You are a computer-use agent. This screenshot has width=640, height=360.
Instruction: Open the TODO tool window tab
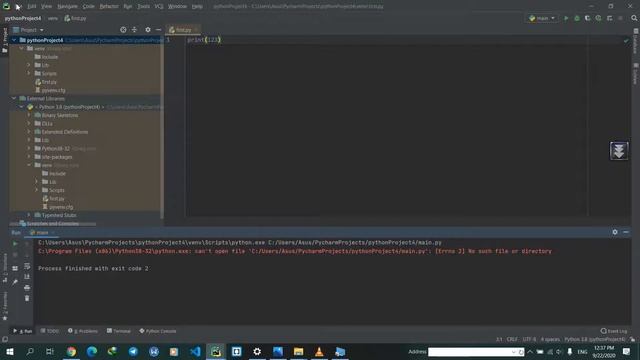(x=50, y=331)
